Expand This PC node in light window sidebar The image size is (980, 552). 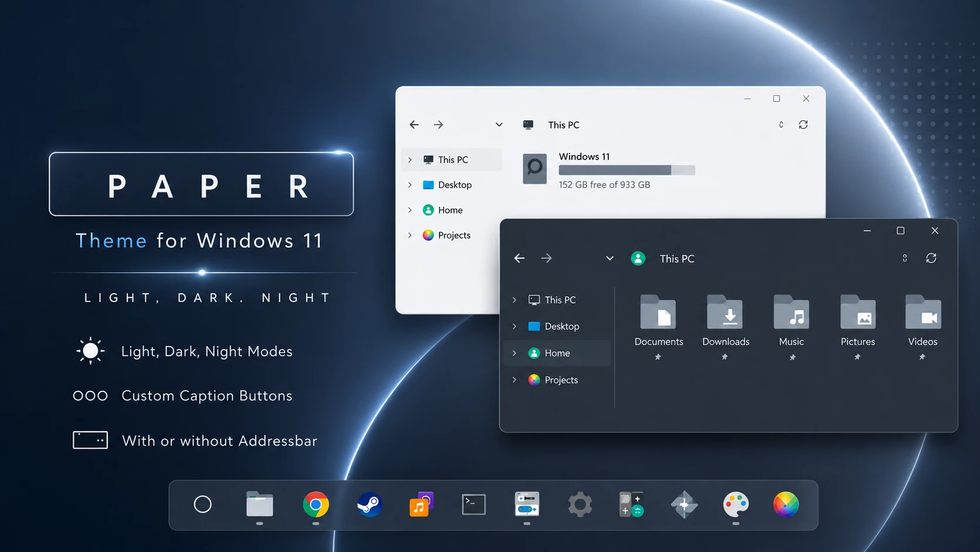pos(410,160)
